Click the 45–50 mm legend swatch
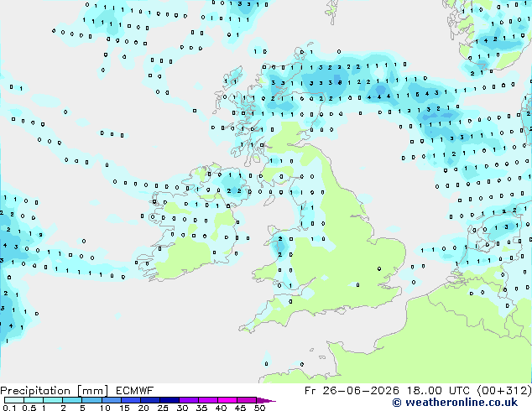Image resolution: width=532 pixels, height=411 pixels. 247,400
